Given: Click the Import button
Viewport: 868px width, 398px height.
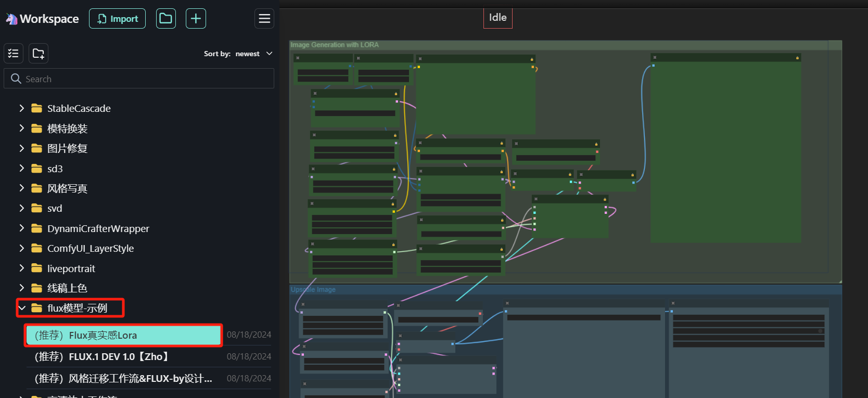Looking at the screenshot, I should pos(117,19).
